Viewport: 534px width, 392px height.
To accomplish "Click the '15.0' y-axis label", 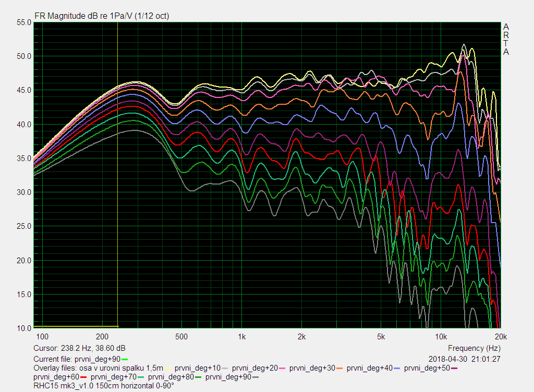I will tap(24, 295).
